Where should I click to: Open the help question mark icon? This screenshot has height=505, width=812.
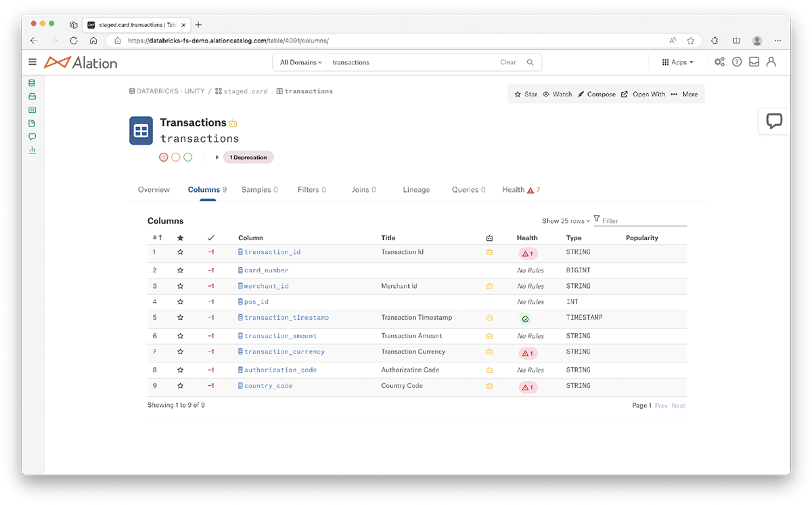(x=737, y=62)
